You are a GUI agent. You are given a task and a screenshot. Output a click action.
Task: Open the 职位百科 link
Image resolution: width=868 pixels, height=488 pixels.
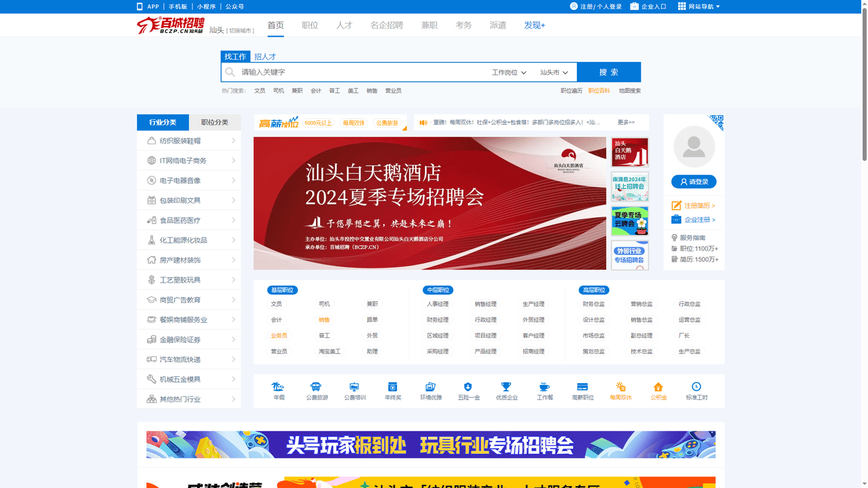click(599, 91)
